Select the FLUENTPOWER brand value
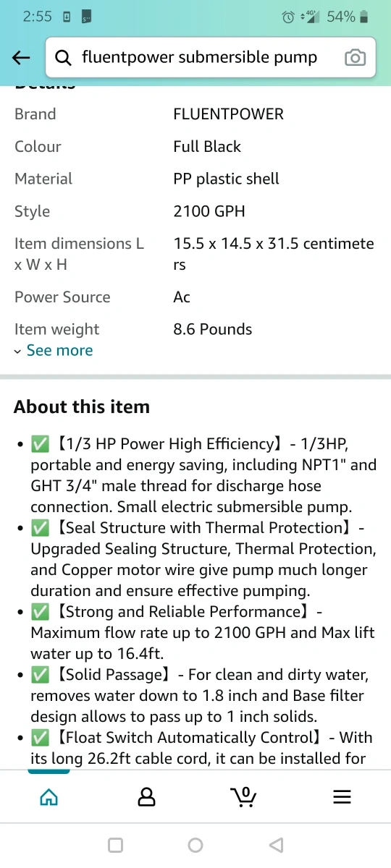Viewport: 391px width, 868px height. (229, 114)
